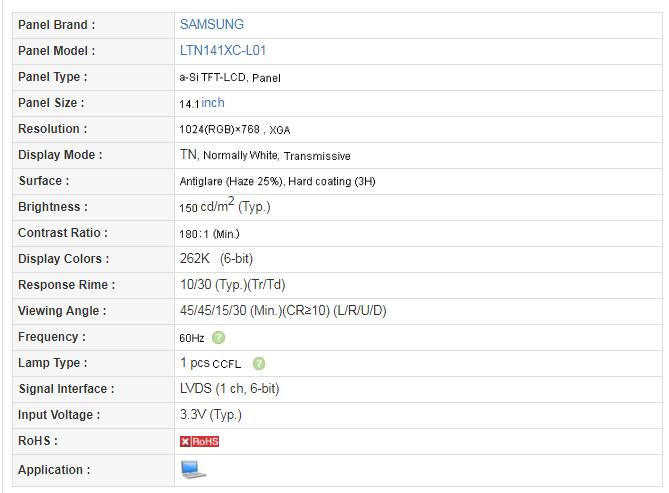Click '45/45/15/30 (Min.)(CR≥10) (L/R/U/D)' value
The image size is (669, 493).
tap(283, 311)
